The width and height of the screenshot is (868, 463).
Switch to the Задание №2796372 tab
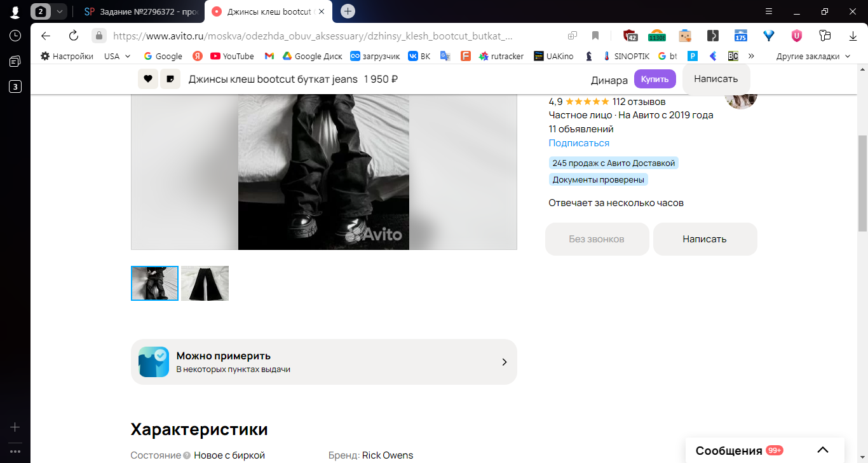[140, 11]
